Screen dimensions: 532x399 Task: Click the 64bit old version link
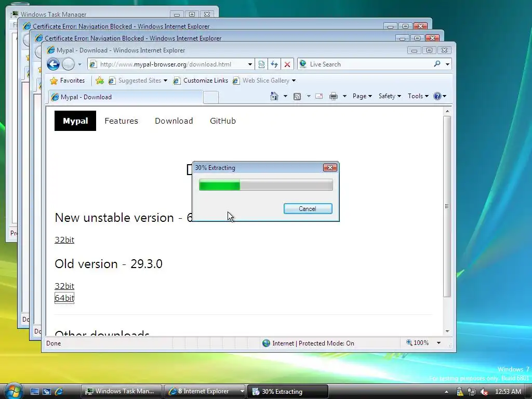click(64, 298)
